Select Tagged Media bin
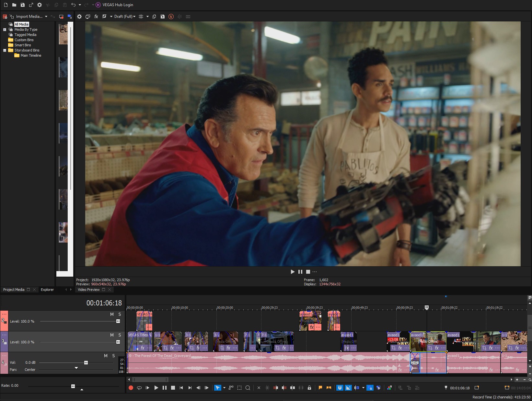Image resolution: width=532 pixels, height=401 pixels. tap(25, 35)
